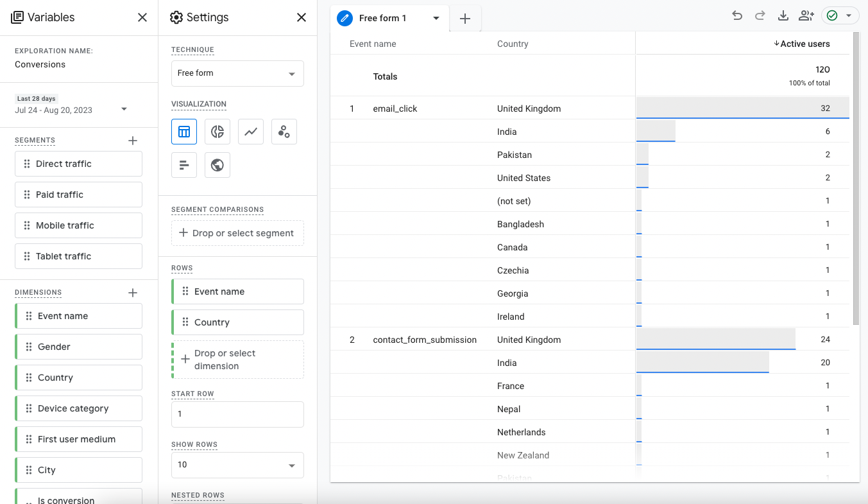Close the Variables panel
Image resolution: width=868 pixels, height=504 pixels.
pos(142,17)
